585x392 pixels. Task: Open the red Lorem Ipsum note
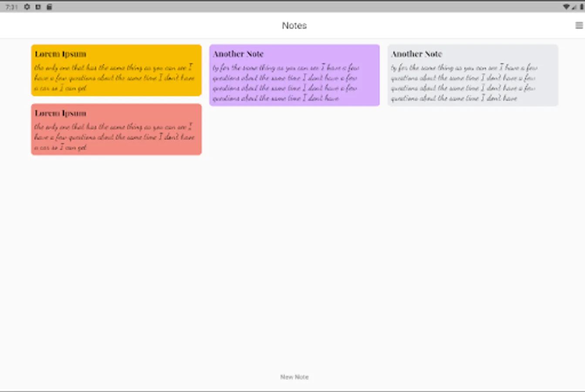tap(116, 129)
